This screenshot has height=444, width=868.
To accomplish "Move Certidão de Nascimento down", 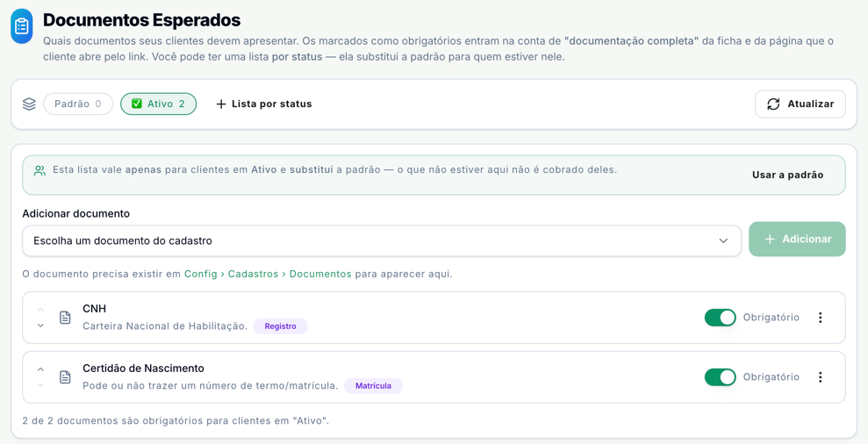I will tap(40, 384).
